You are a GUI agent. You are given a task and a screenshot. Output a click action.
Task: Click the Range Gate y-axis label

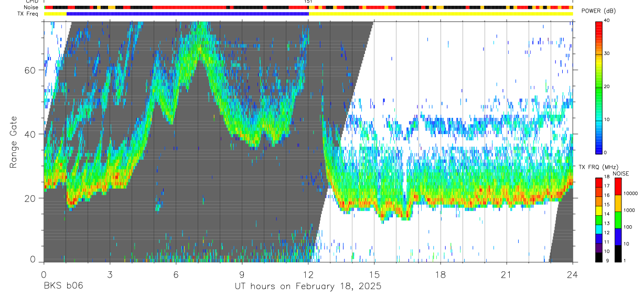click(x=13, y=142)
